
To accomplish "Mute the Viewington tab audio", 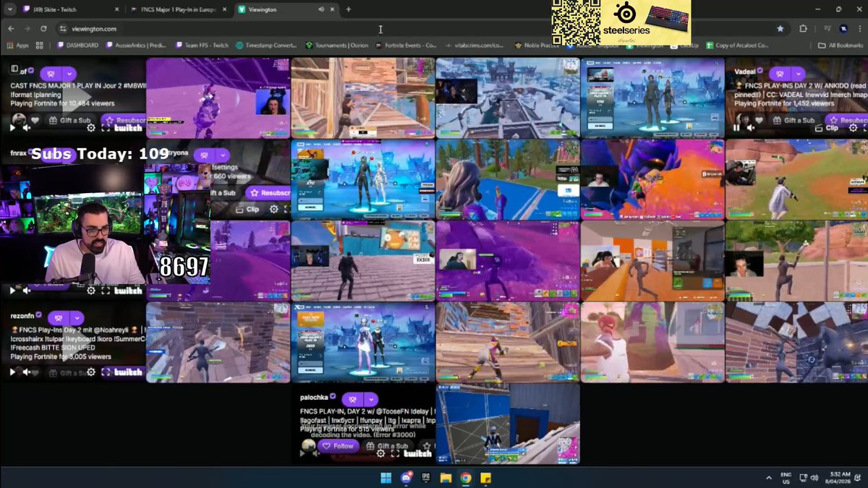I will (322, 9).
